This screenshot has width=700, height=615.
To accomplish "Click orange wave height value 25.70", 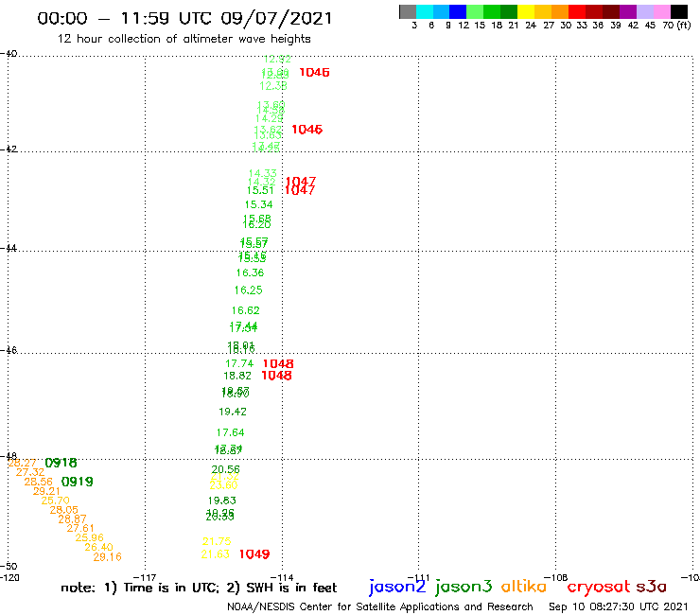I will pos(56,501).
